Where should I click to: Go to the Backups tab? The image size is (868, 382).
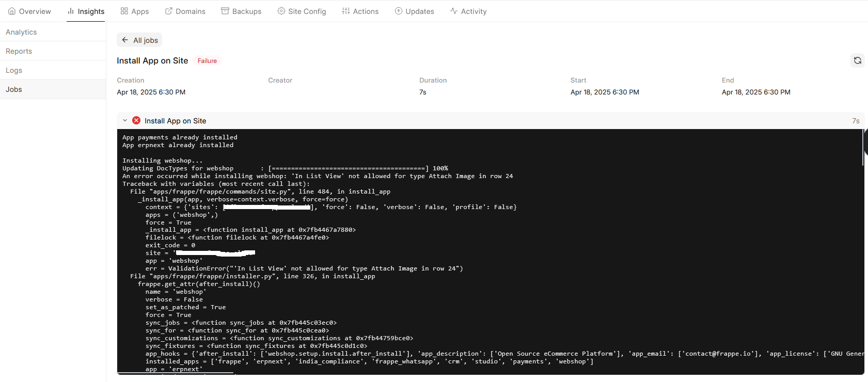tap(241, 11)
